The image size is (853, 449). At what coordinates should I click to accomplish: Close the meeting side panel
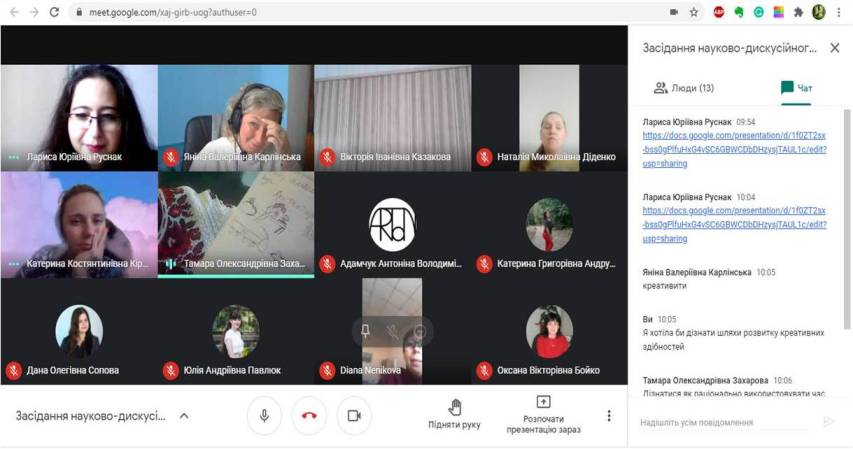pos(835,48)
